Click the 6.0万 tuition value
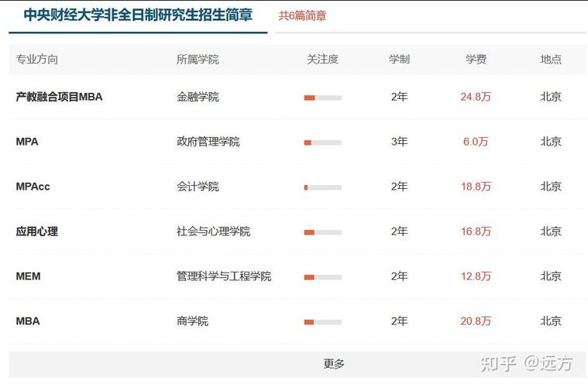The image size is (588, 387). click(x=476, y=142)
